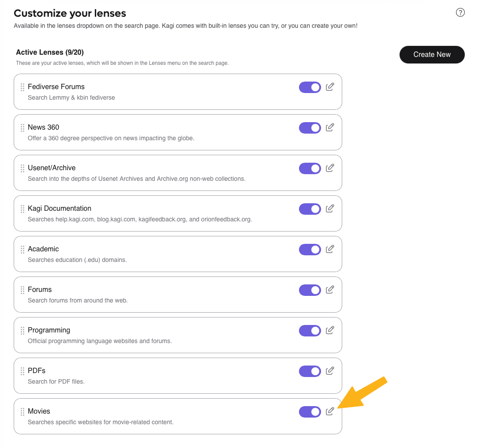Switch off the Movies lens
This screenshot has height=448, width=482.
pyautogui.click(x=310, y=412)
